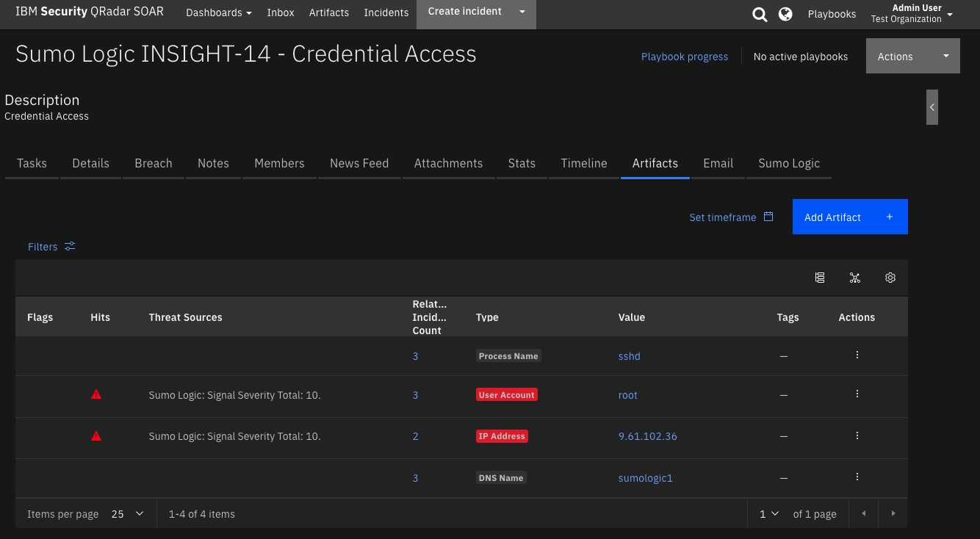Open Incidents in top navigation
The image size is (980, 539).
(386, 12)
